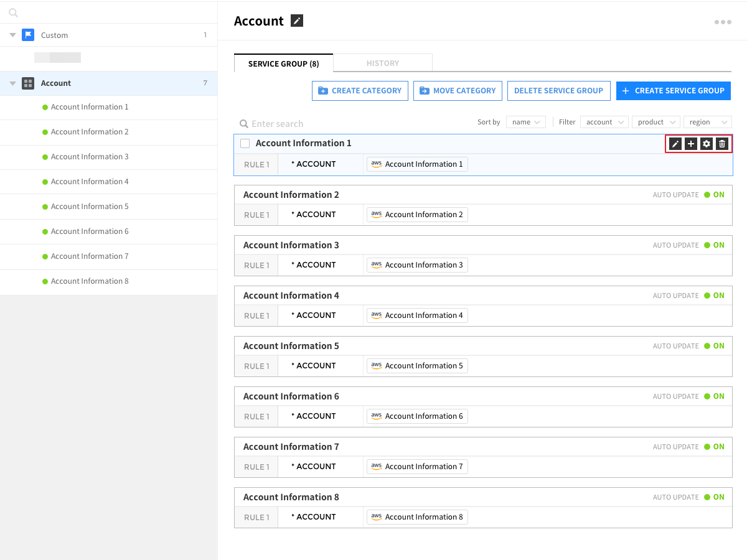Open the region filter dropdown
Viewport: 747px width, 560px height.
point(707,122)
